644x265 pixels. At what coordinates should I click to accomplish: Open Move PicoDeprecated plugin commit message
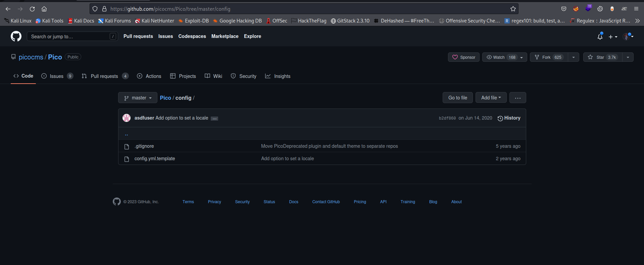330,146
